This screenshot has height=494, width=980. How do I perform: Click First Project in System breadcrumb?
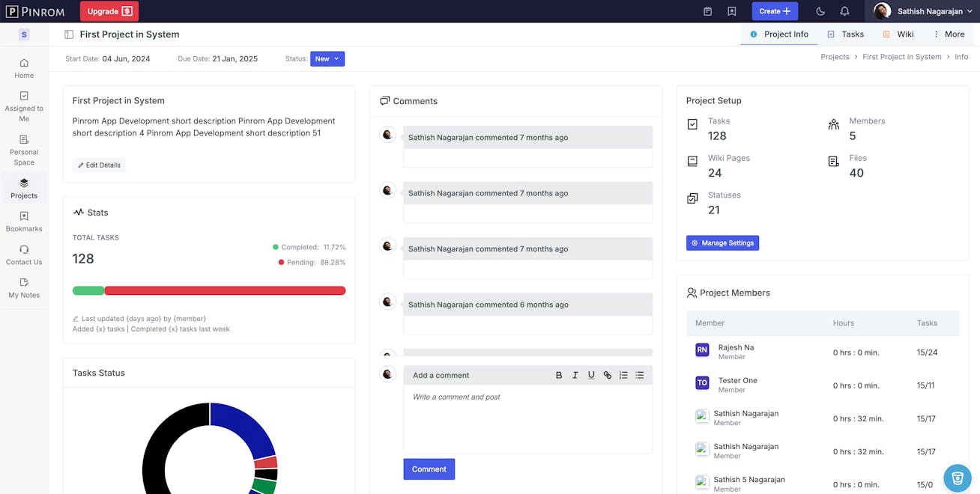(x=901, y=57)
